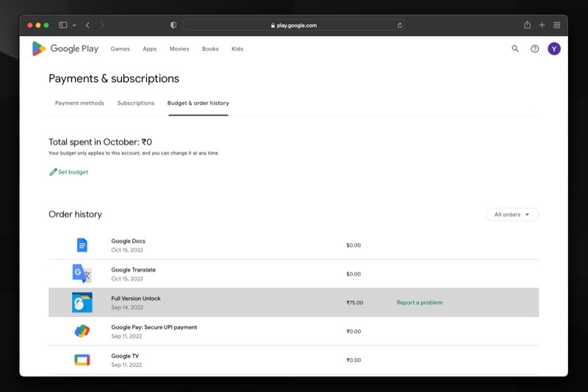Click the Safari sidebar toggle icon
588x392 pixels.
pos(63,25)
